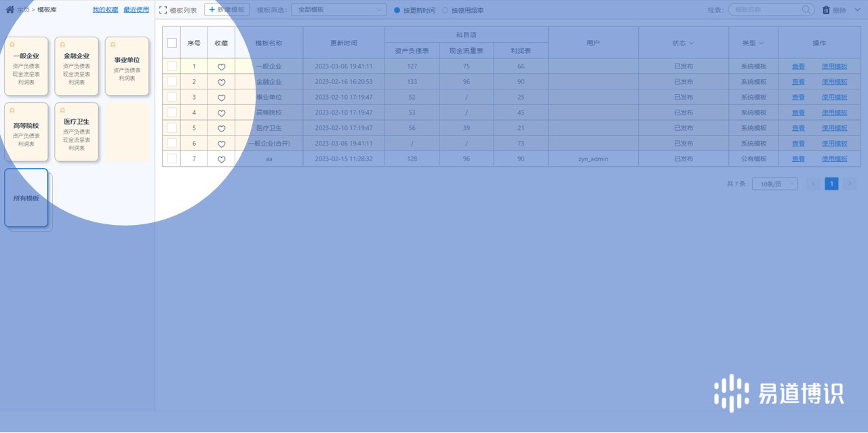The height and width of the screenshot is (433, 868).
Task: Click the trash delete icon
Action: (x=826, y=10)
